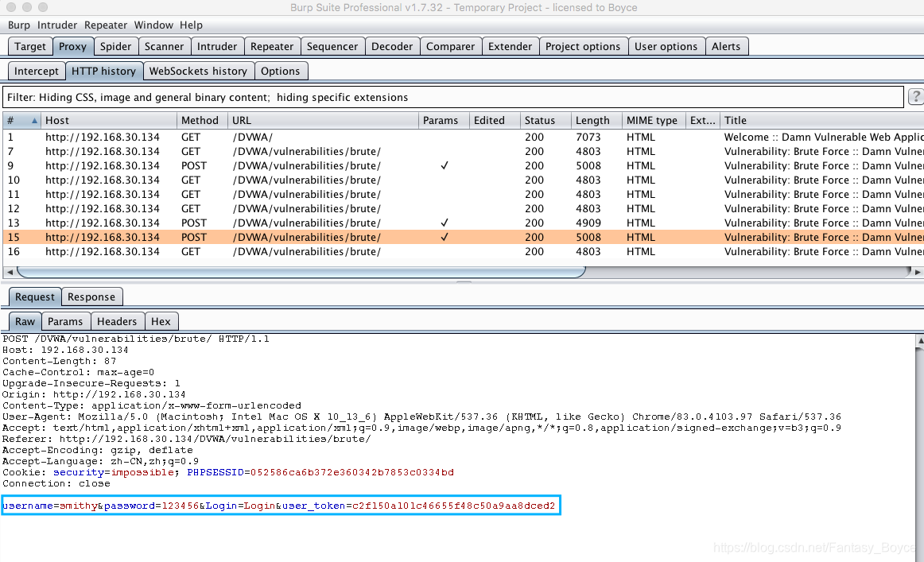Screen dimensions: 924x562
Task: Open the Repeater menu
Action: pos(106,25)
